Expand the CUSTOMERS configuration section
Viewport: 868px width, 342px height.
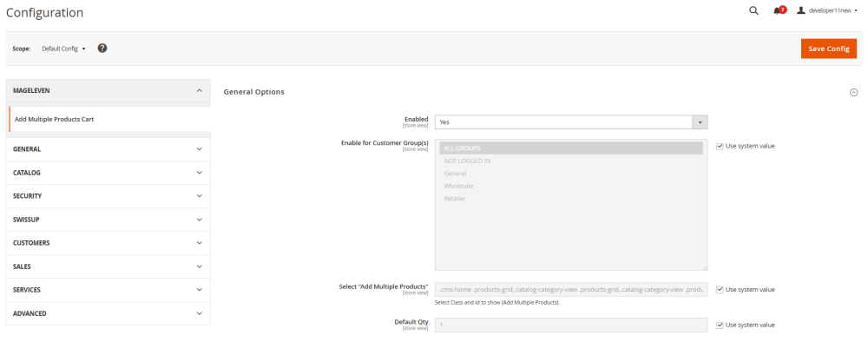coord(108,243)
